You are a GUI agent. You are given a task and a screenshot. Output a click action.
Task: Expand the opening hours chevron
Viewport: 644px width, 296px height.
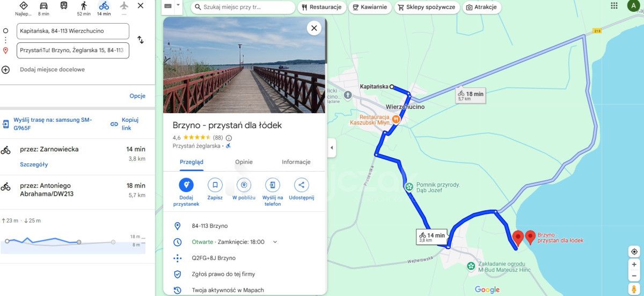pyautogui.click(x=275, y=242)
